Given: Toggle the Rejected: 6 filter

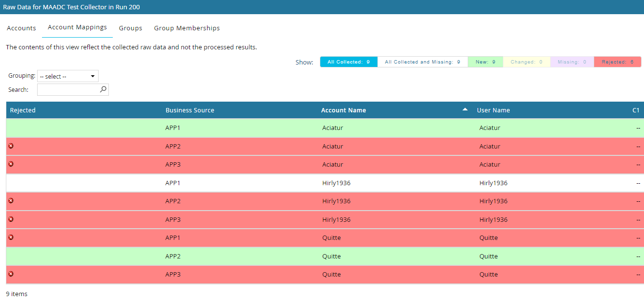Looking at the screenshot, I should [617, 62].
